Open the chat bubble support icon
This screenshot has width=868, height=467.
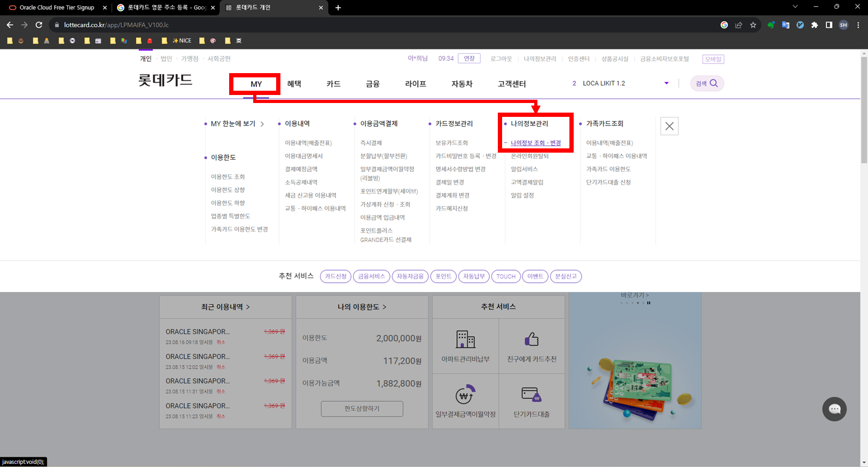pos(834,409)
